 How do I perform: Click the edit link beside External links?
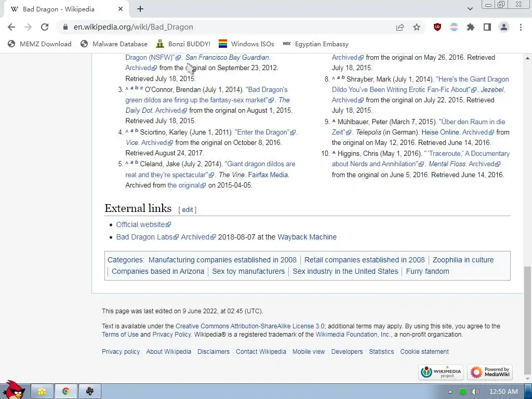(x=187, y=210)
